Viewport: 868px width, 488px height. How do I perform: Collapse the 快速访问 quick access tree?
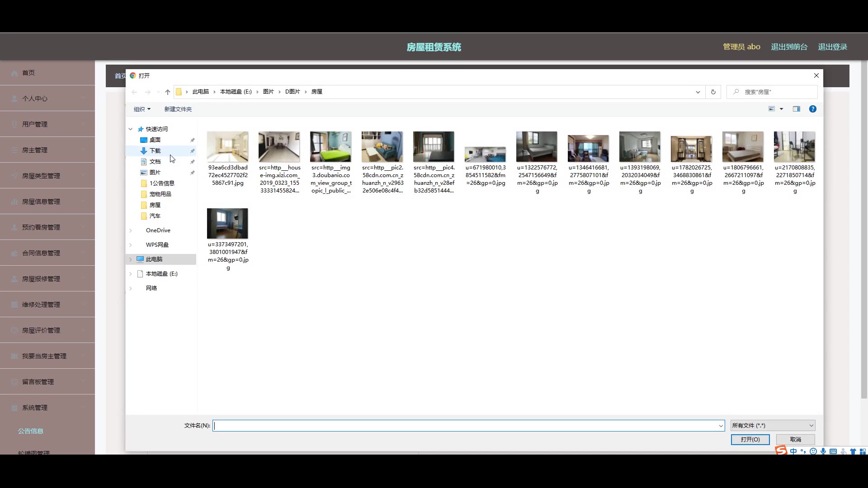(x=131, y=129)
